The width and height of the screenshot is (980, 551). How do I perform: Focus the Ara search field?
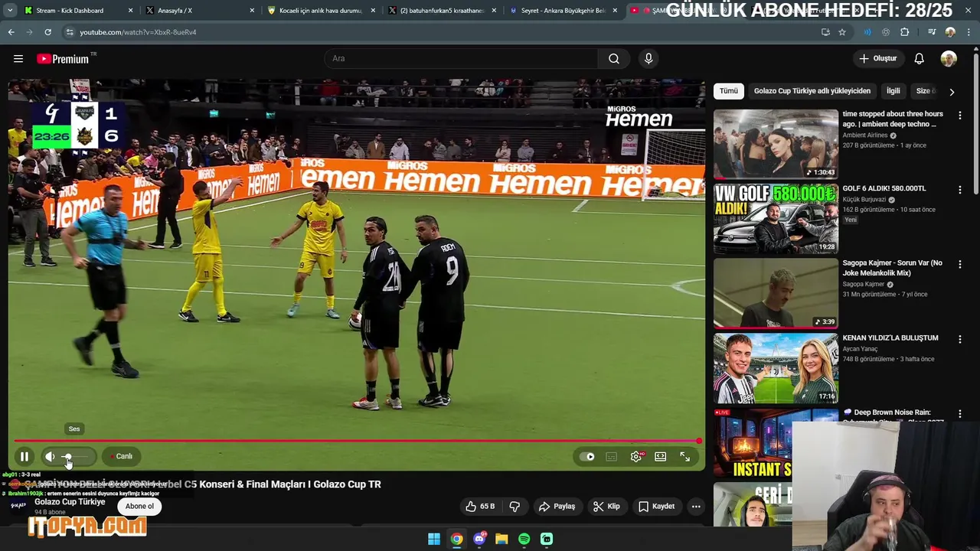pyautogui.click(x=461, y=59)
